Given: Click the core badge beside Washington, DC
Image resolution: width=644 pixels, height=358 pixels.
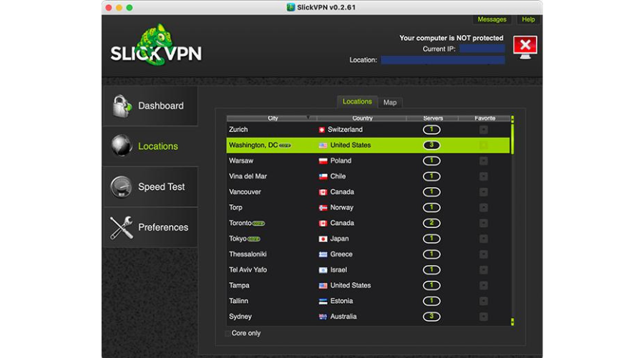Looking at the screenshot, I should pyautogui.click(x=285, y=145).
